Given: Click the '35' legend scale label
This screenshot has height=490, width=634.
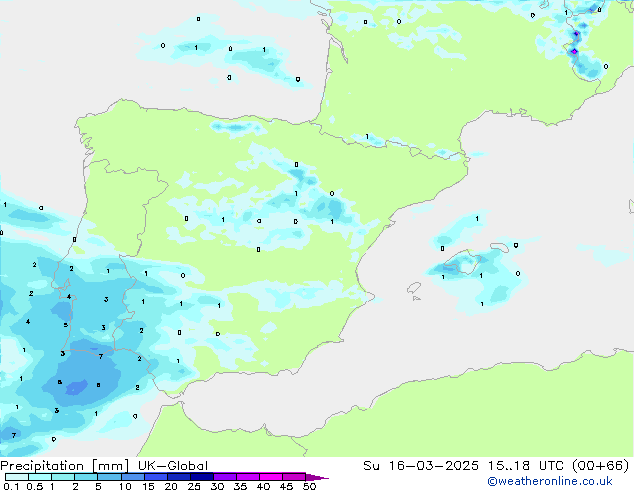Looking at the screenshot, I should 240,486.
